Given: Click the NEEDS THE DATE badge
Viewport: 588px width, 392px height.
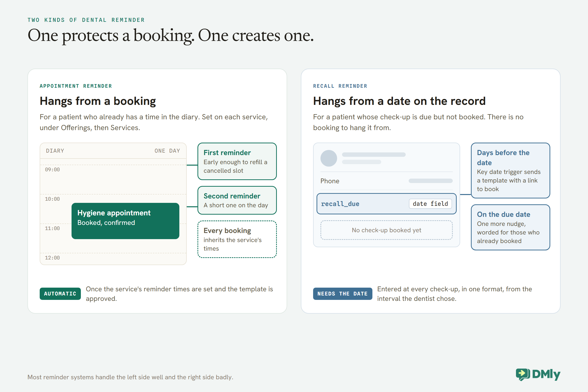Looking at the screenshot, I should click(343, 294).
